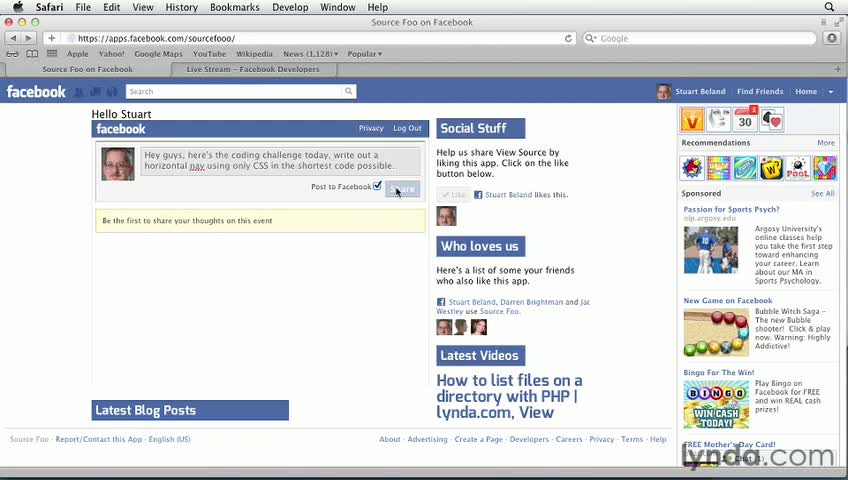Click the Log Out link
Screen dimensions: 848x480
[407, 128]
